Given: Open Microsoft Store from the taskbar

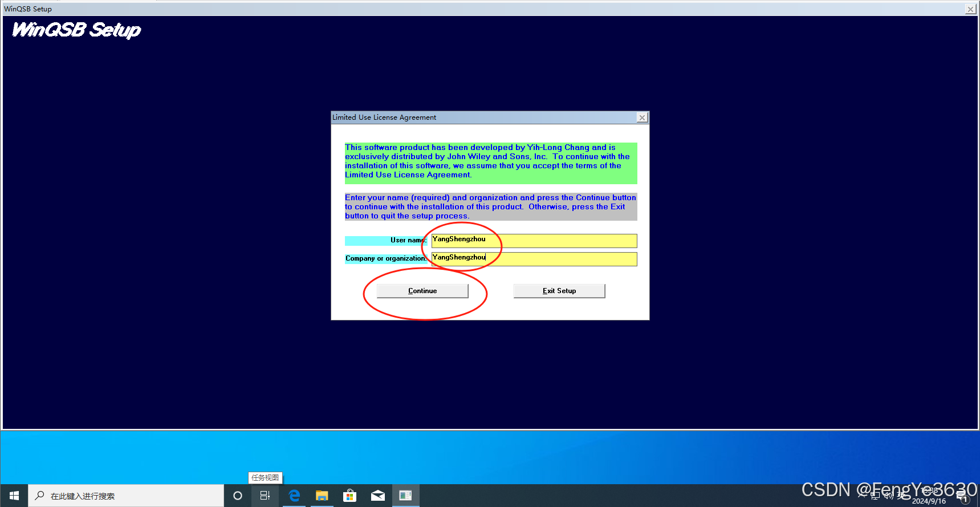Looking at the screenshot, I should 350,496.
